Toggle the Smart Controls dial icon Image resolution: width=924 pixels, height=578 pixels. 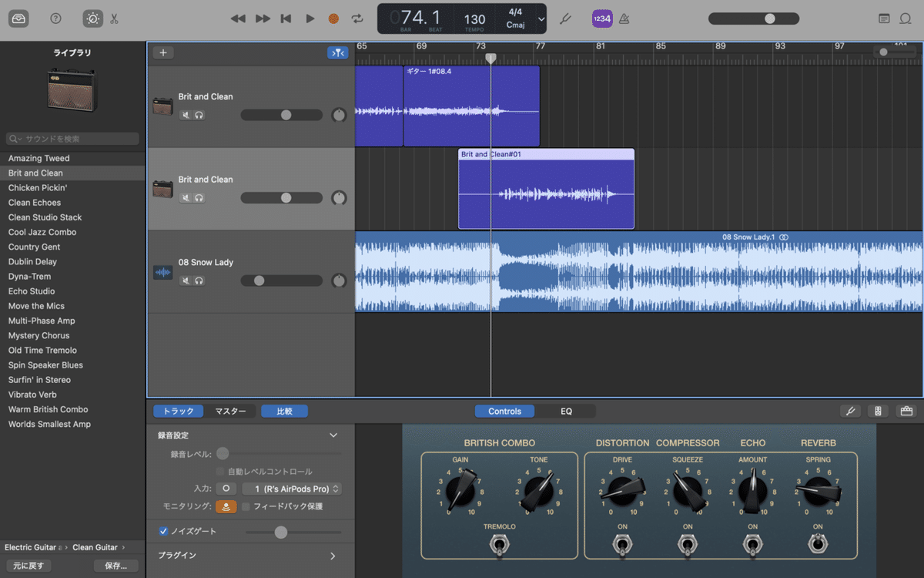tap(92, 18)
